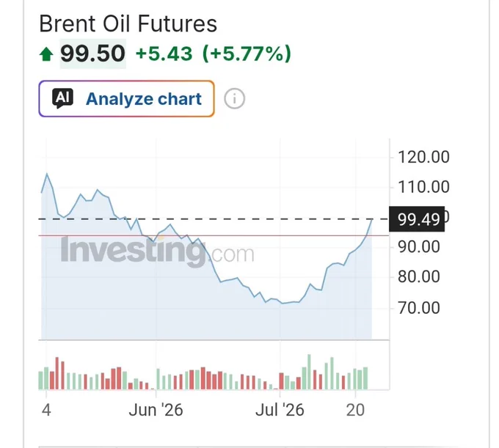This screenshot has height=448, width=499.
Task: Select the 99.50 current price value
Action: tap(93, 54)
